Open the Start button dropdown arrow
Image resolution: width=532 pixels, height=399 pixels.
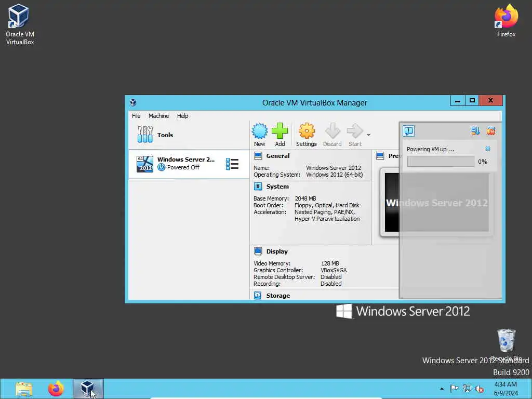368,135
